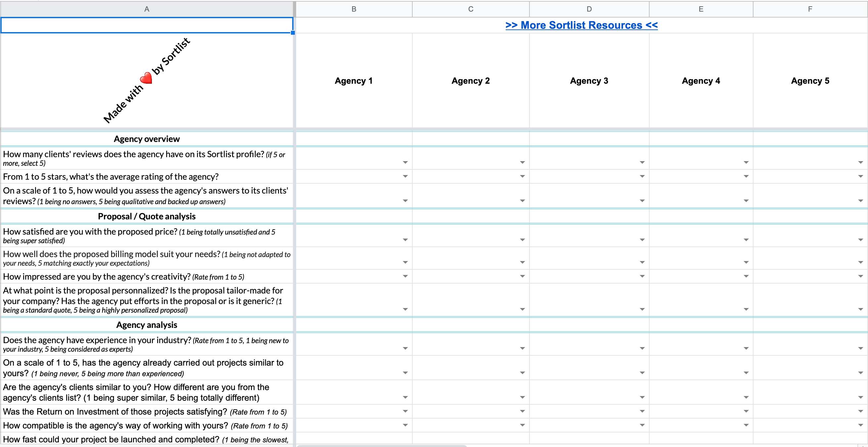Screen dimensions: 868x447
Task: Open Agency 1 dropdown for proposed price satisfaction
Action: (405, 240)
